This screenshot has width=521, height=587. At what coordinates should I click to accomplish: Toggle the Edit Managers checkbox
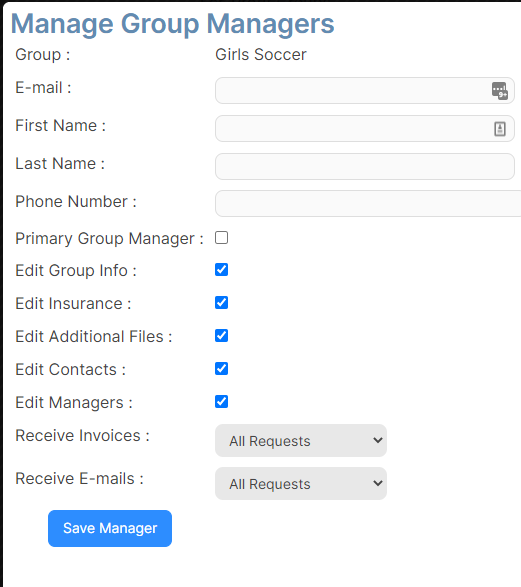[222, 401]
